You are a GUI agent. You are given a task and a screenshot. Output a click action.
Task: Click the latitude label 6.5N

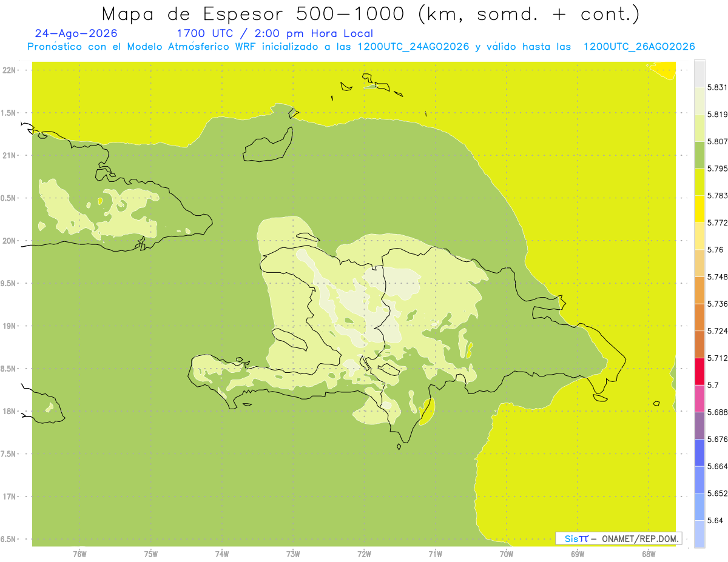(x=9, y=539)
